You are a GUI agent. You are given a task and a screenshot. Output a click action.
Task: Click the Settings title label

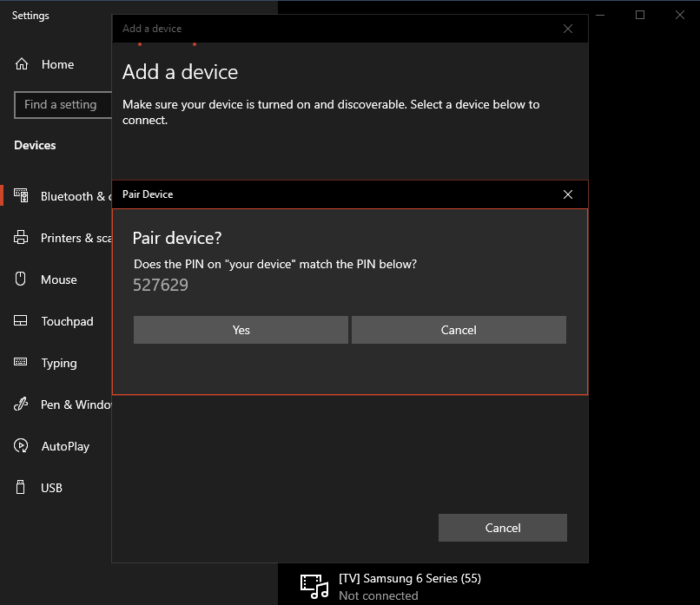click(30, 15)
